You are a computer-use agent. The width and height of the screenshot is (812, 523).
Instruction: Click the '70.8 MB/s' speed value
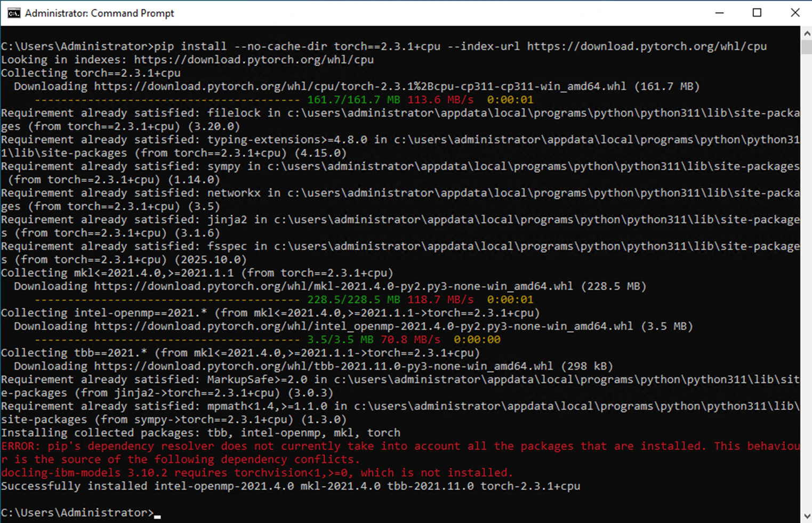[411, 340]
